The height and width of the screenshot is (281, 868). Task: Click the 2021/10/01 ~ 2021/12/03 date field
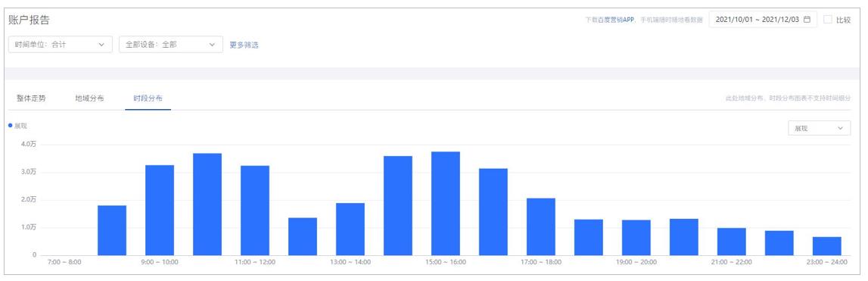(763, 20)
